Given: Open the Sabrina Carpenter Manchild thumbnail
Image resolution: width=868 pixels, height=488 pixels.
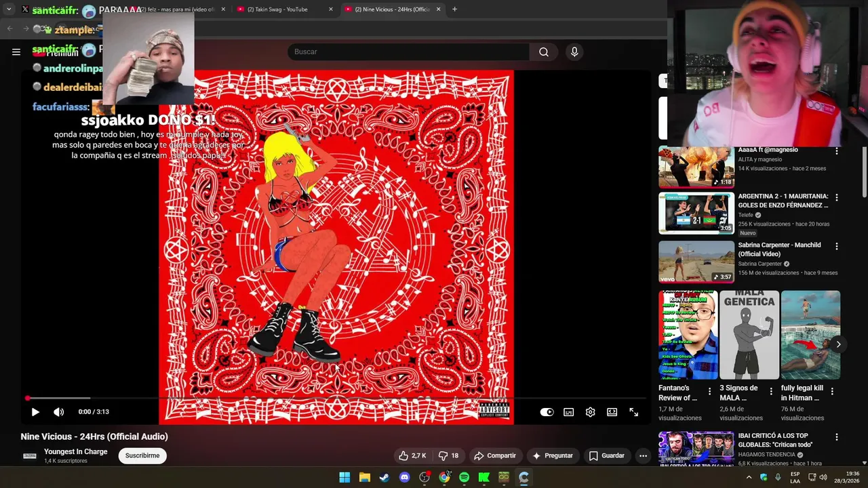Looking at the screenshot, I should coord(696,262).
